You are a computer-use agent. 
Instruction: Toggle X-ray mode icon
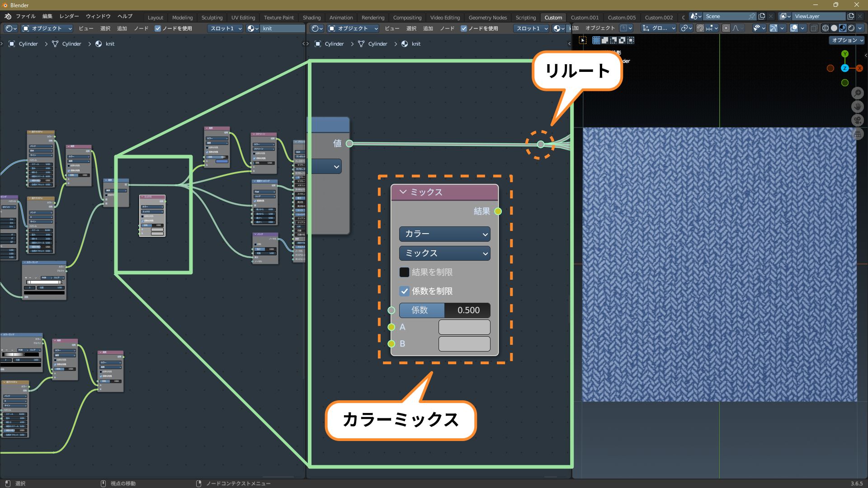tap(814, 28)
